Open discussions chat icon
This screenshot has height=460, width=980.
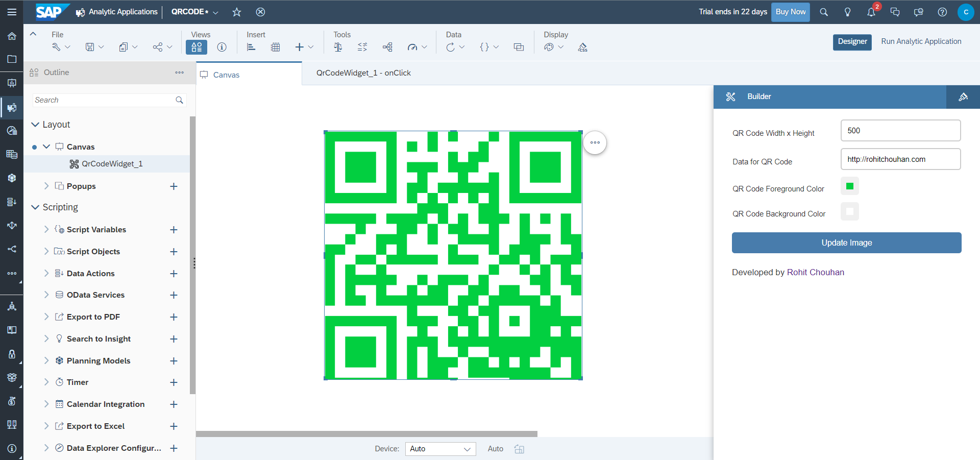coord(895,12)
